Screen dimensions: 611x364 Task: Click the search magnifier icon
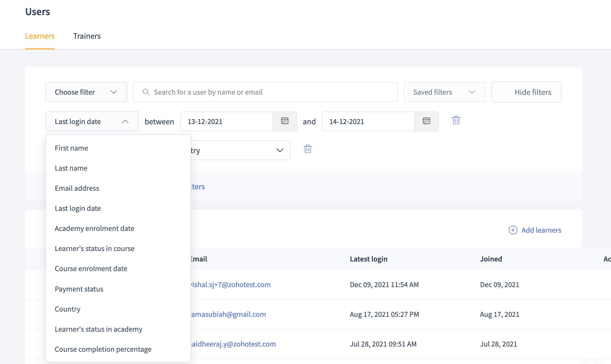[x=146, y=92]
